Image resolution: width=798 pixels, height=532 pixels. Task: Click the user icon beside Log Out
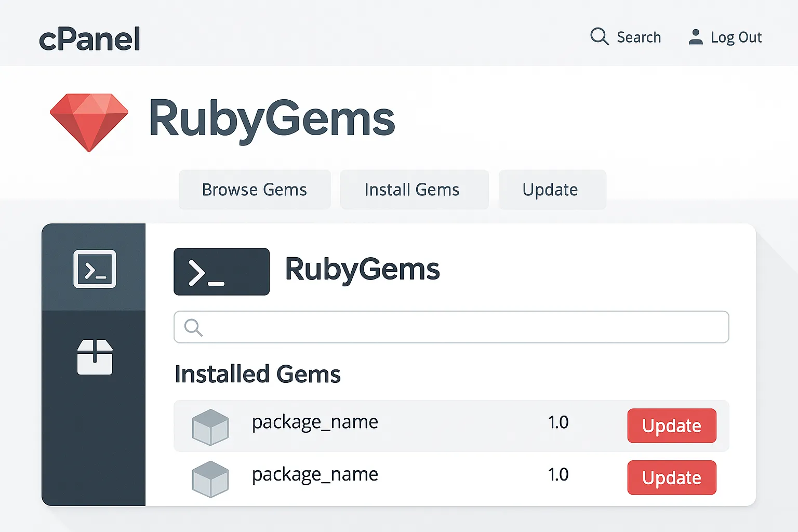point(695,37)
